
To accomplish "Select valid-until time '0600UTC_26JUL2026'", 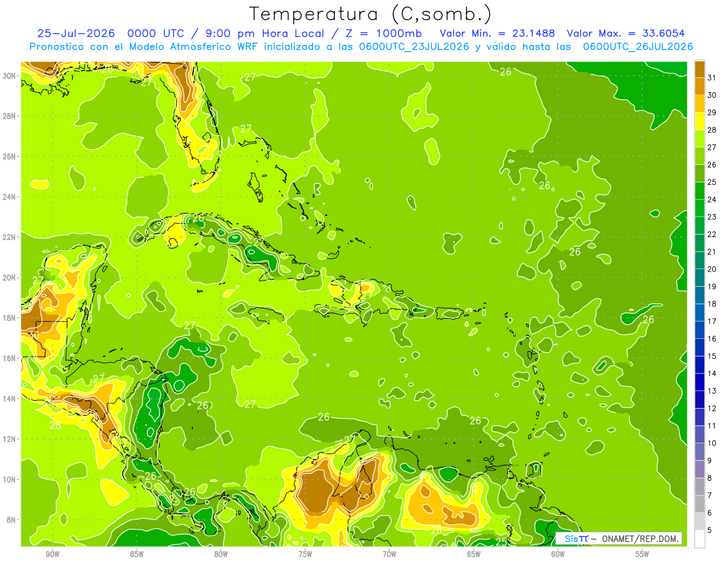I will coord(638,47).
